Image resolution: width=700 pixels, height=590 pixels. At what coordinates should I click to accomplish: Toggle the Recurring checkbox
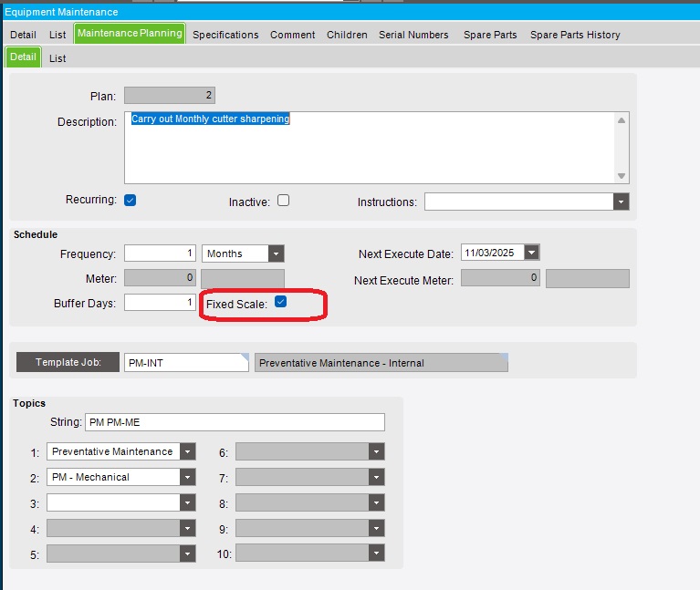tap(131, 201)
